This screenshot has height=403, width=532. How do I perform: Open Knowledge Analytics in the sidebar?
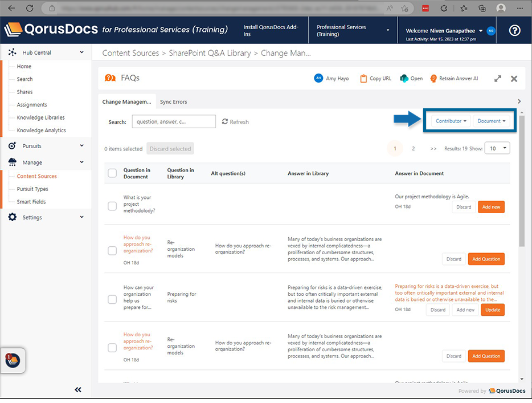42,131
